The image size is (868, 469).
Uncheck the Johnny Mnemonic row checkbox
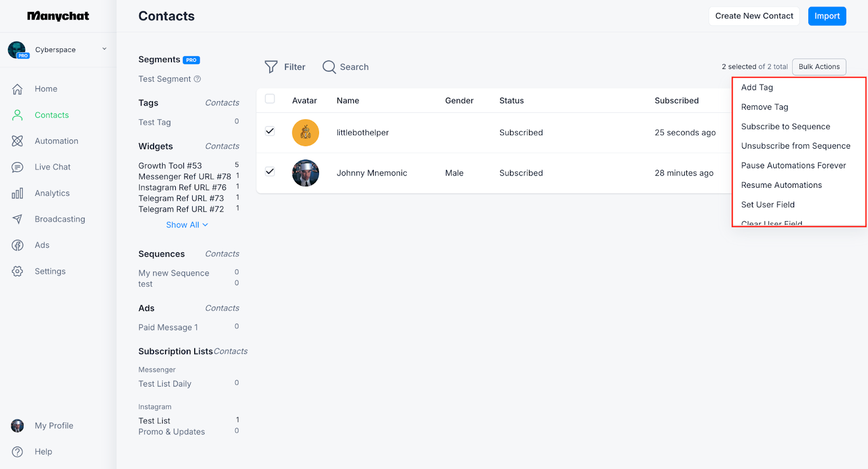[270, 172]
